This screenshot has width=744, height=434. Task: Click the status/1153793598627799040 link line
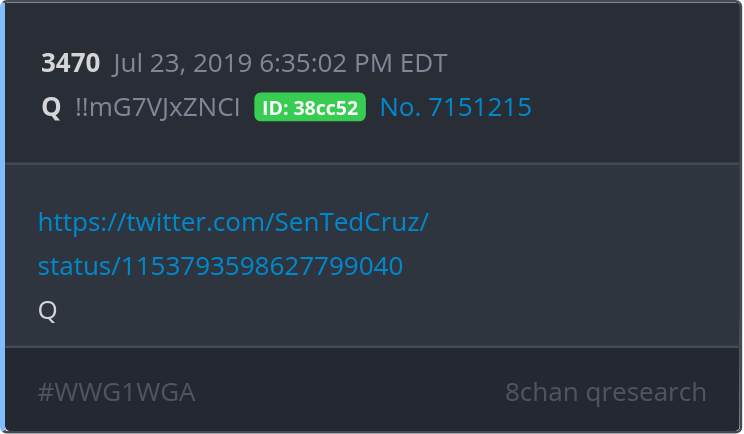pos(220,266)
